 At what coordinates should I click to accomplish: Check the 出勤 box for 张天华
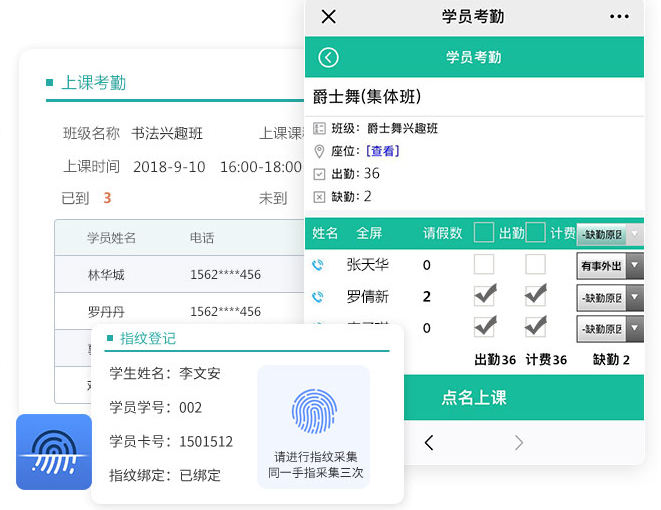pyautogui.click(x=484, y=265)
